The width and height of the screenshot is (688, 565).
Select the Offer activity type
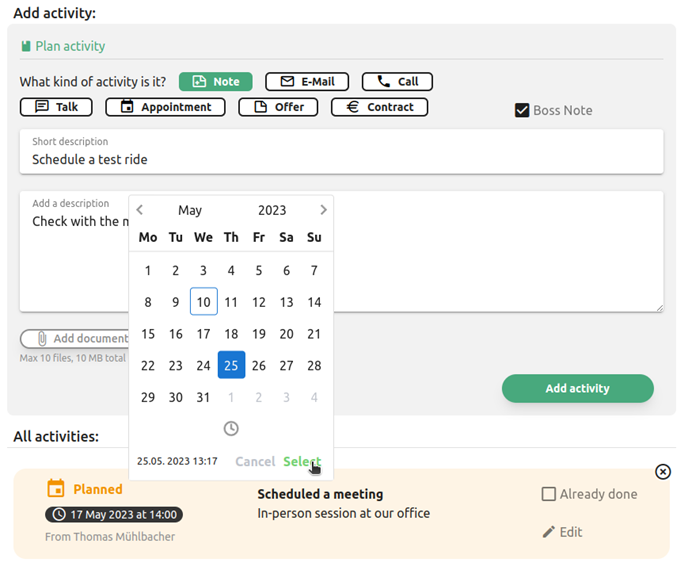coord(278,107)
